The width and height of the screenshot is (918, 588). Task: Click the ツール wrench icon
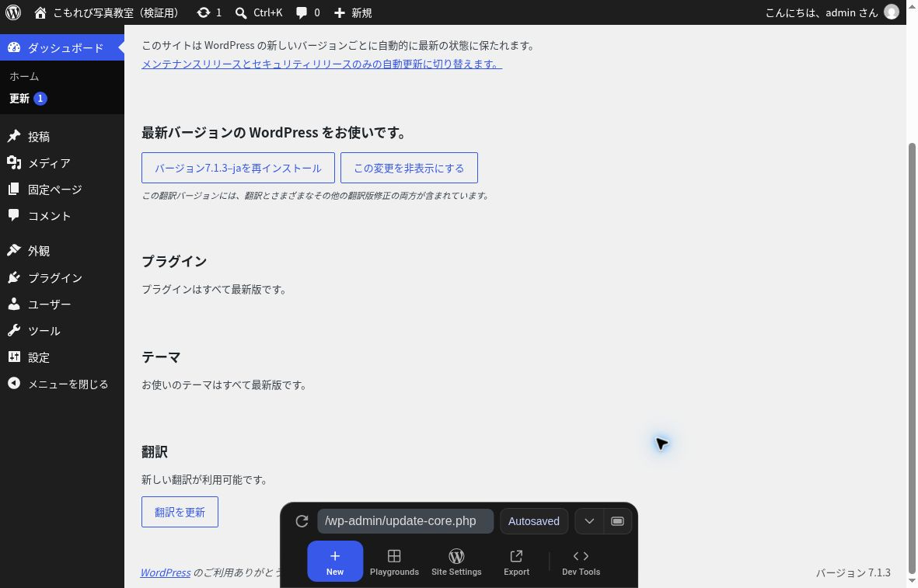tap(14, 331)
